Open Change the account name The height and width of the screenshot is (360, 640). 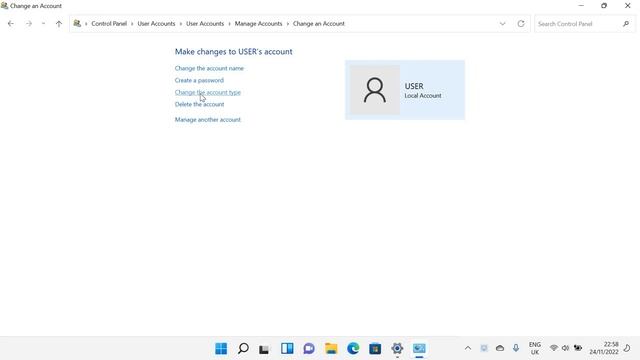(x=209, y=68)
